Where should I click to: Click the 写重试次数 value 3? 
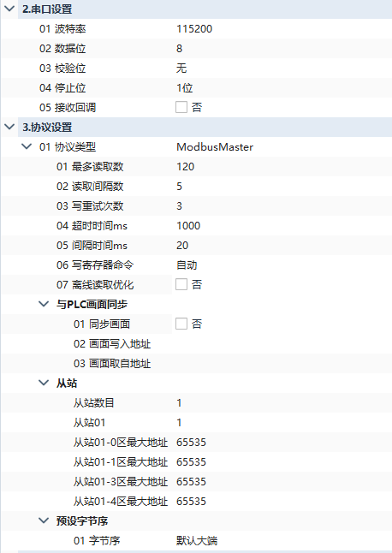pyautogui.click(x=179, y=206)
